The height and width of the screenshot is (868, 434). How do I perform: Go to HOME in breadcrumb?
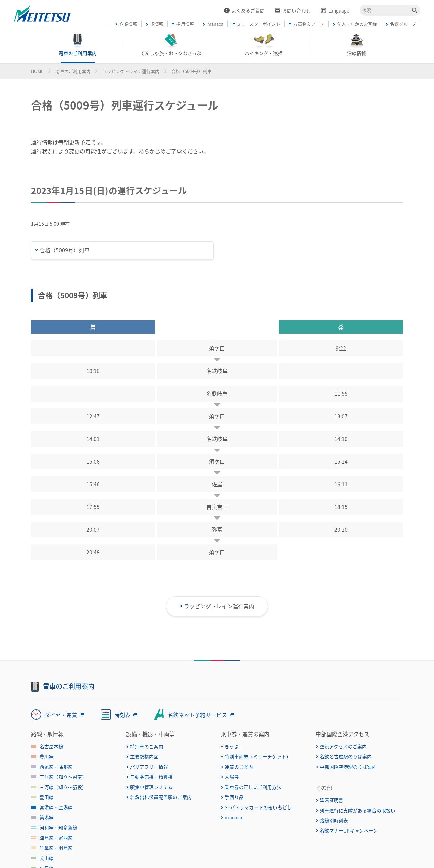37,71
